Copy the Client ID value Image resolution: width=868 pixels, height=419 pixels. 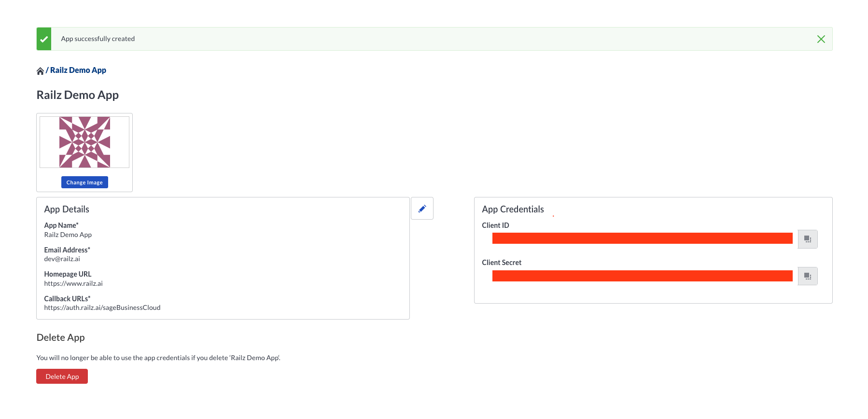pos(807,239)
